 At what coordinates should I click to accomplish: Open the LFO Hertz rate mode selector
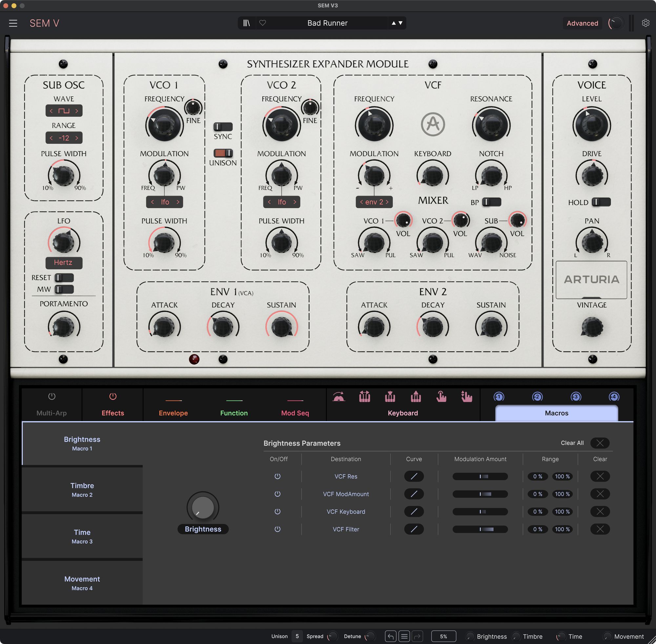click(64, 263)
